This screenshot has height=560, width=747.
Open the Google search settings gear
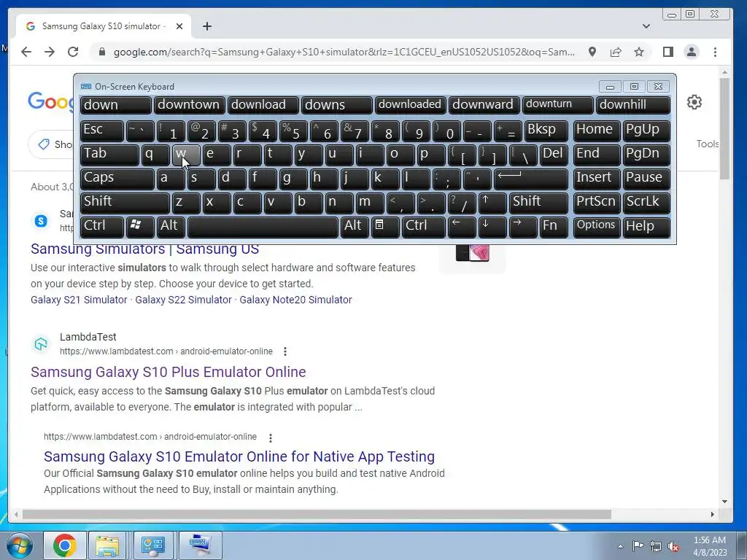(x=694, y=102)
